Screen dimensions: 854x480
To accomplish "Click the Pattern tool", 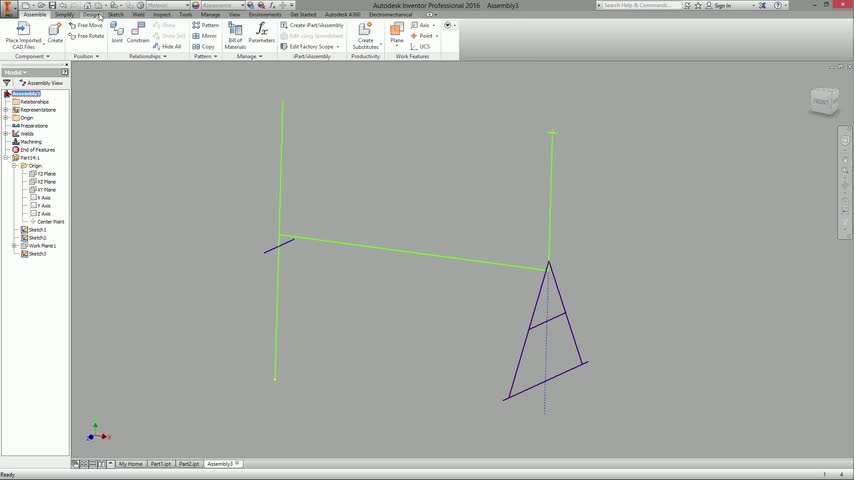I will (205, 25).
